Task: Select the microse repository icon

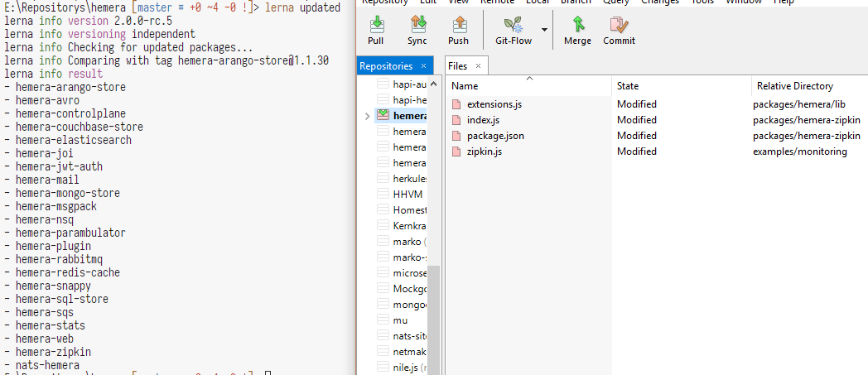Action: tap(383, 272)
